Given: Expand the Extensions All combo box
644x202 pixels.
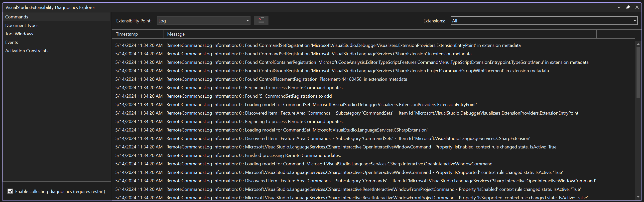Looking at the screenshot, I should 544,21.
